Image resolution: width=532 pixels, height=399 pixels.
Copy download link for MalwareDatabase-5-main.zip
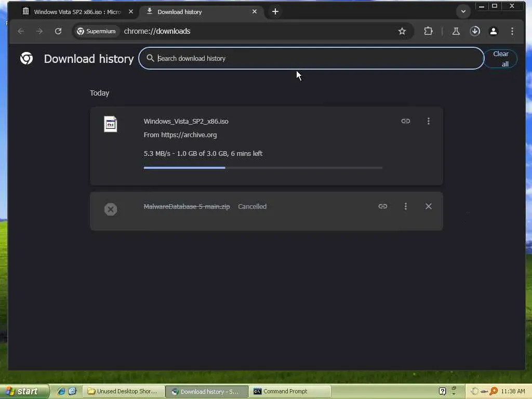pos(383,206)
